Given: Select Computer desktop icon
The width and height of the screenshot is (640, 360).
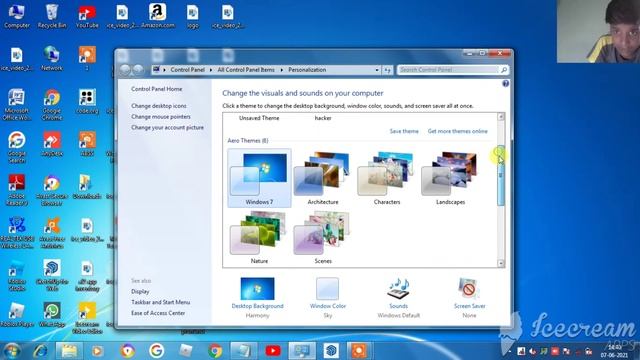Looking at the screenshot, I should point(17,16).
